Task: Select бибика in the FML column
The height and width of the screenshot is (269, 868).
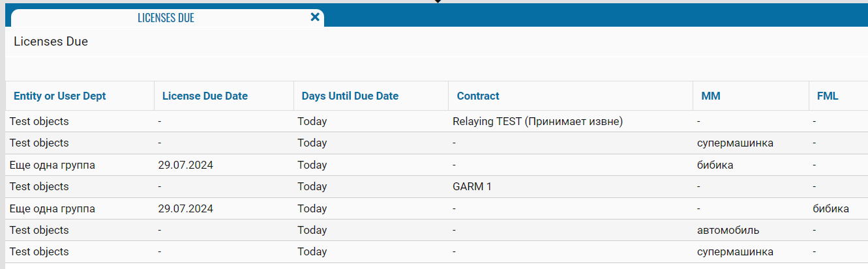Action: coord(830,209)
